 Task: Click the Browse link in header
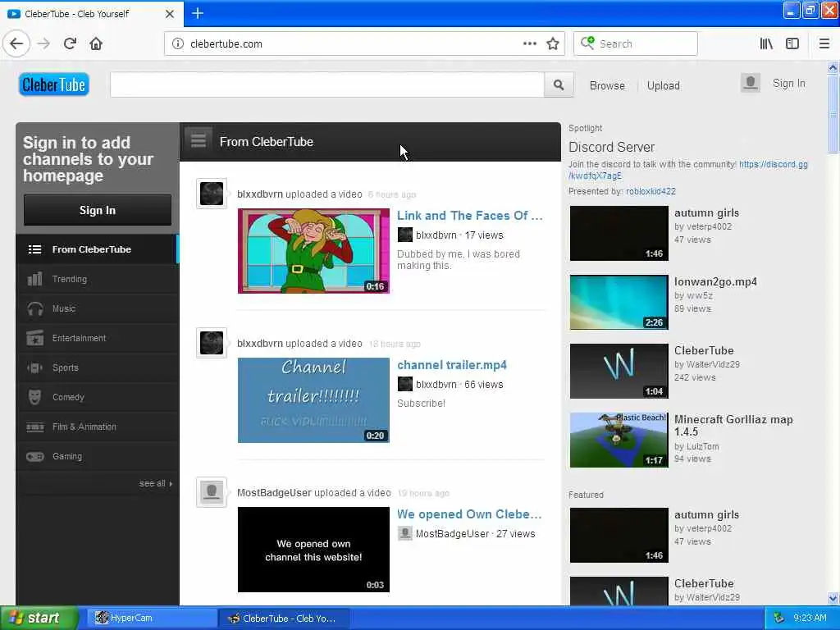tap(607, 85)
